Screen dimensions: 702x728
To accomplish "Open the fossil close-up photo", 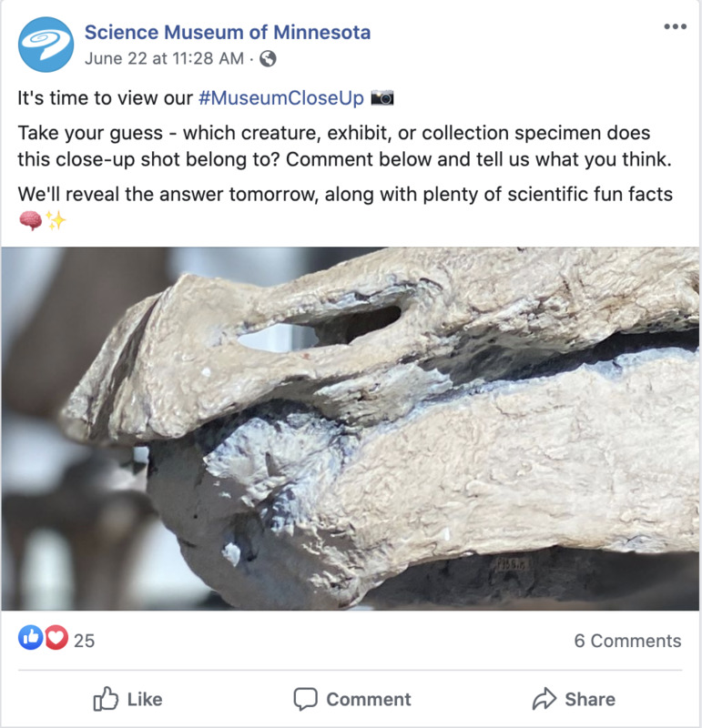I will coord(351,429).
